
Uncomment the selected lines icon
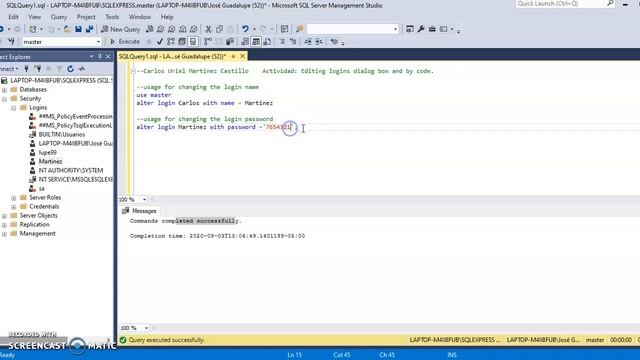coord(293,42)
